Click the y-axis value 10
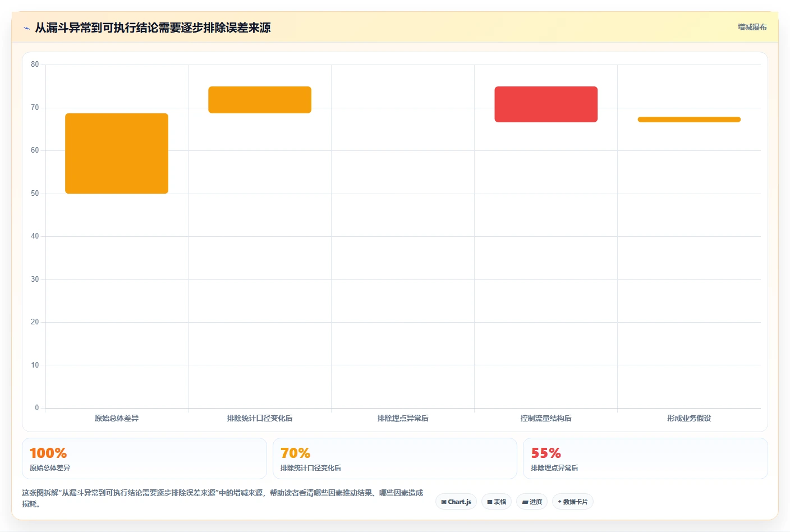The width and height of the screenshot is (790, 532). (35, 365)
